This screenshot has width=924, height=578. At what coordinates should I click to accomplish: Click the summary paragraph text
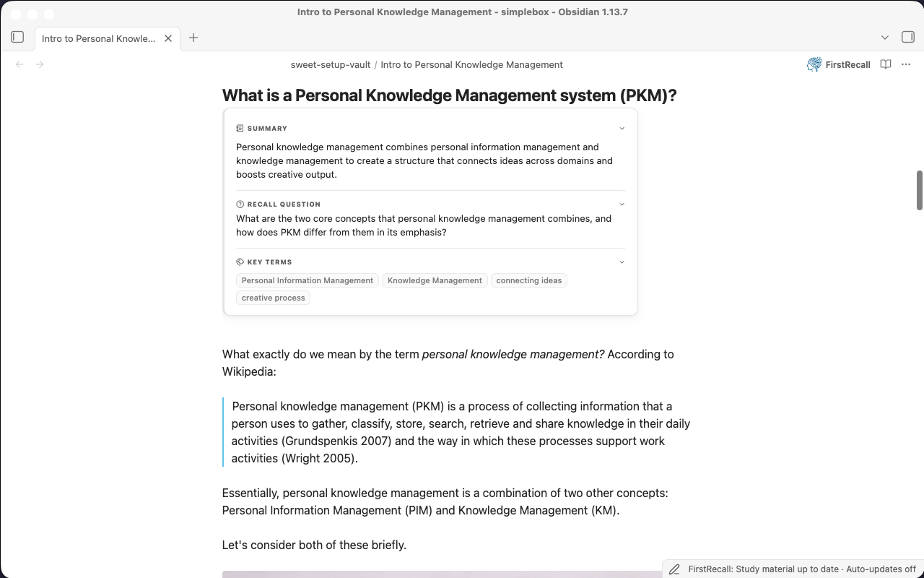click(x=424, y=160)
